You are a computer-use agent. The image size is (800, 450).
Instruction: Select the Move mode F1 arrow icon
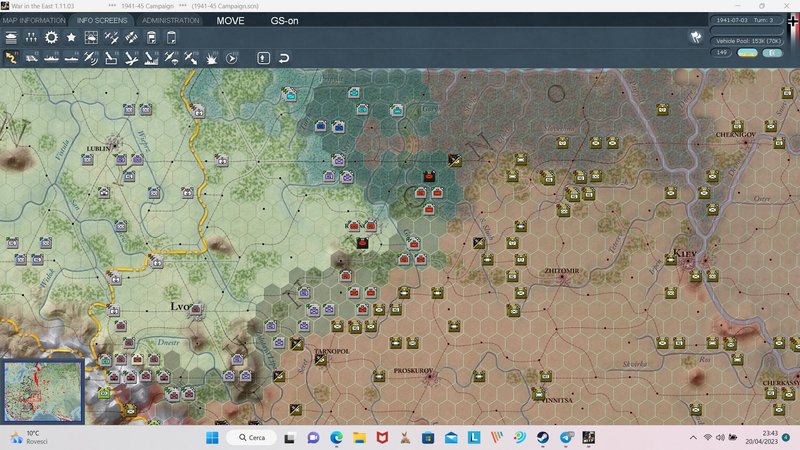11,58
